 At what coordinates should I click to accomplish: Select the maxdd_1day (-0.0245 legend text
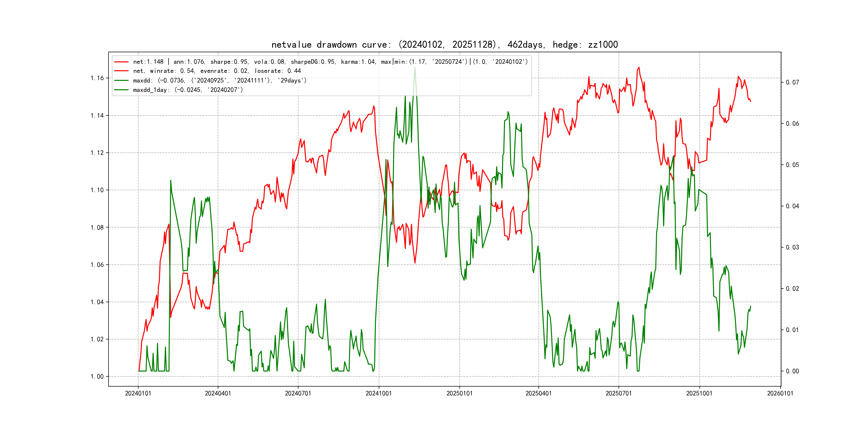[188, 90]
